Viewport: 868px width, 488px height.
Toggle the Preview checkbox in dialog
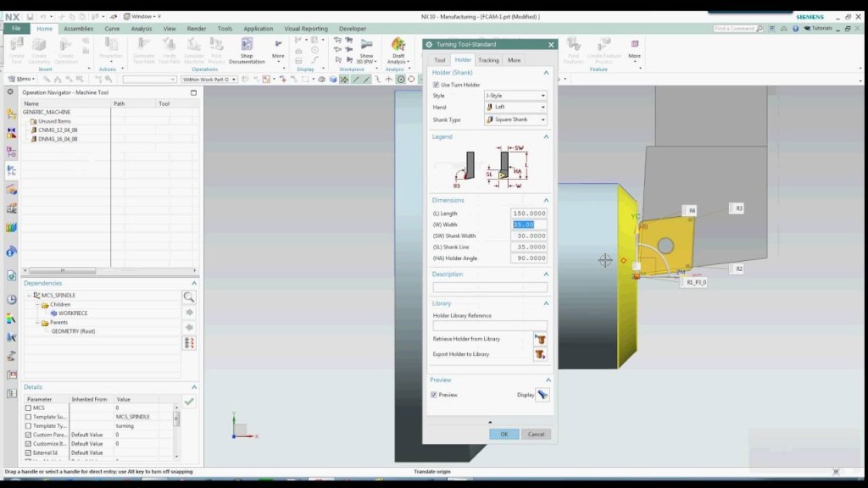click(434, 395)
